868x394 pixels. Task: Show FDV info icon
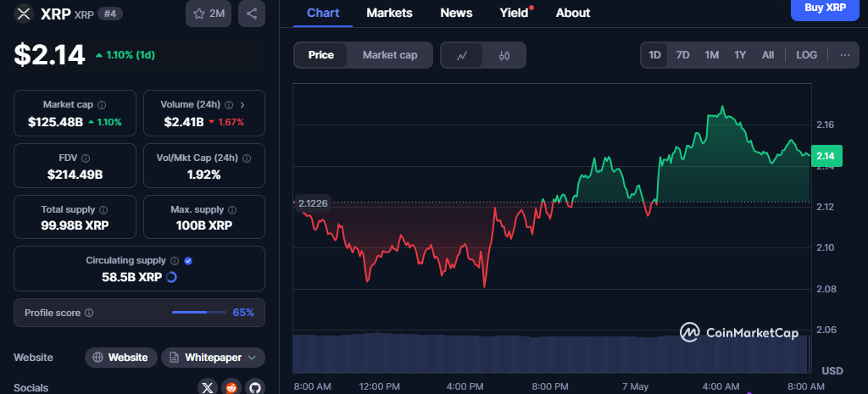86,158
